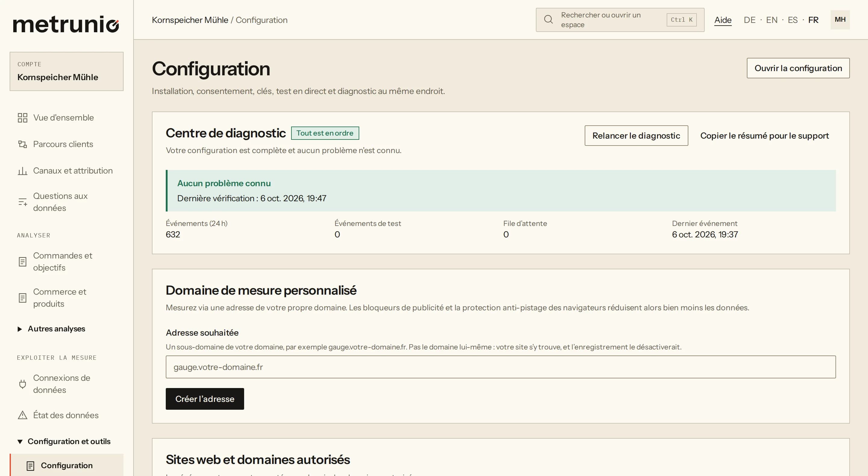Click the Commandes et objectifs document icon
Screen dimensions: 868x476
tap(23, 262)
